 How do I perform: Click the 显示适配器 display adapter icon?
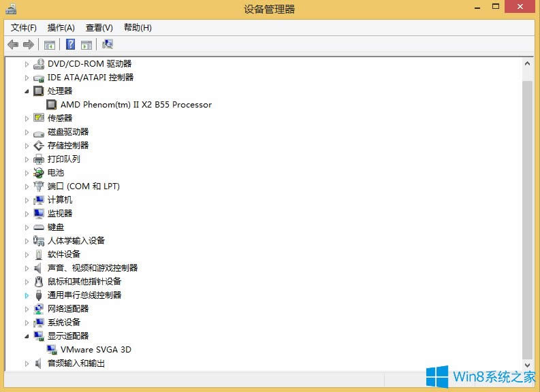(x=39, y=336)
